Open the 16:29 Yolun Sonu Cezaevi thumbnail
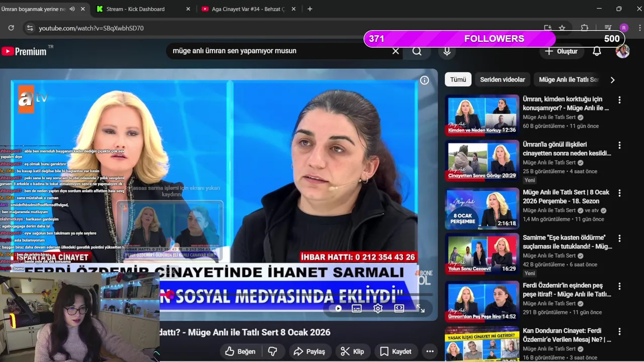644x362 pixels. click(482, 253)
